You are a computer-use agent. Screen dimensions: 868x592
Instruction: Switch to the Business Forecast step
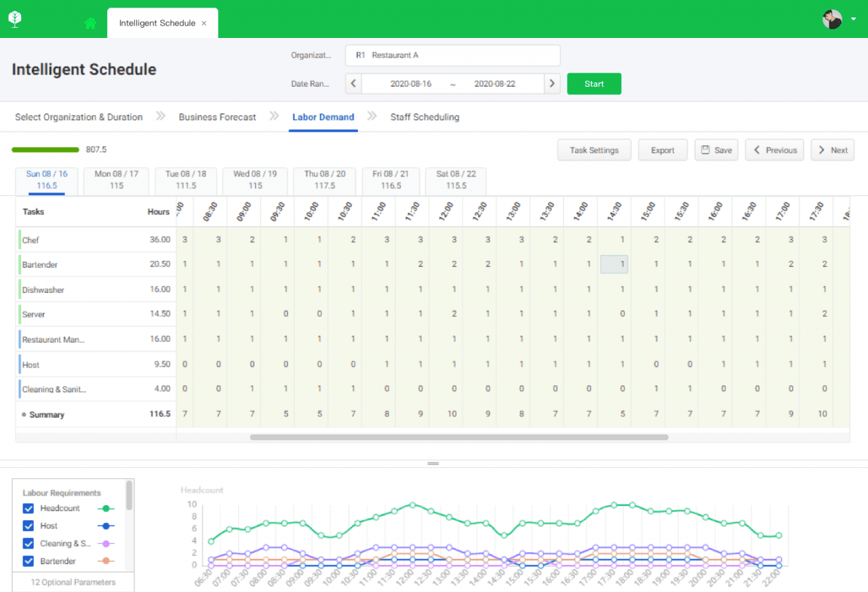point(217,117)
